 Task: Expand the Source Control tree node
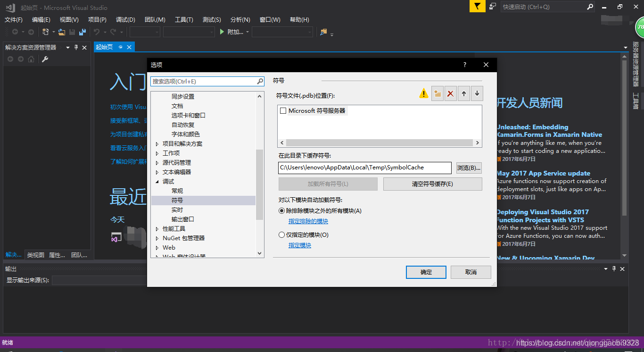tap(157, 163)
